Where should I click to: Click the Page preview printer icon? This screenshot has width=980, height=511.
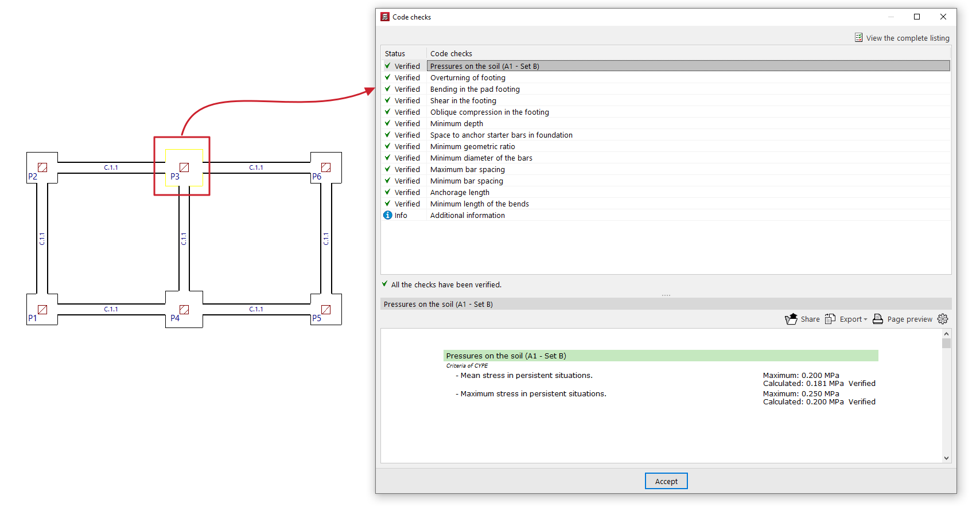click(878, 319)
